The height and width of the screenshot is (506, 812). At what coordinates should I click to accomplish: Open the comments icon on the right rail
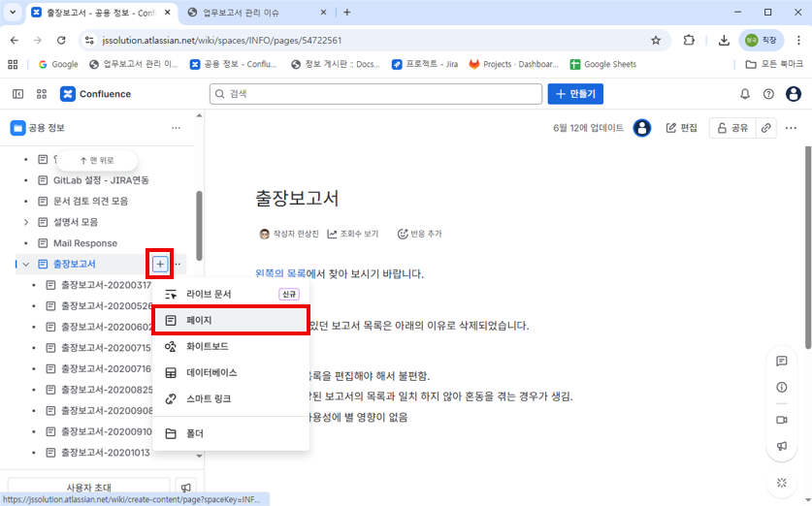tap(782, 361)
